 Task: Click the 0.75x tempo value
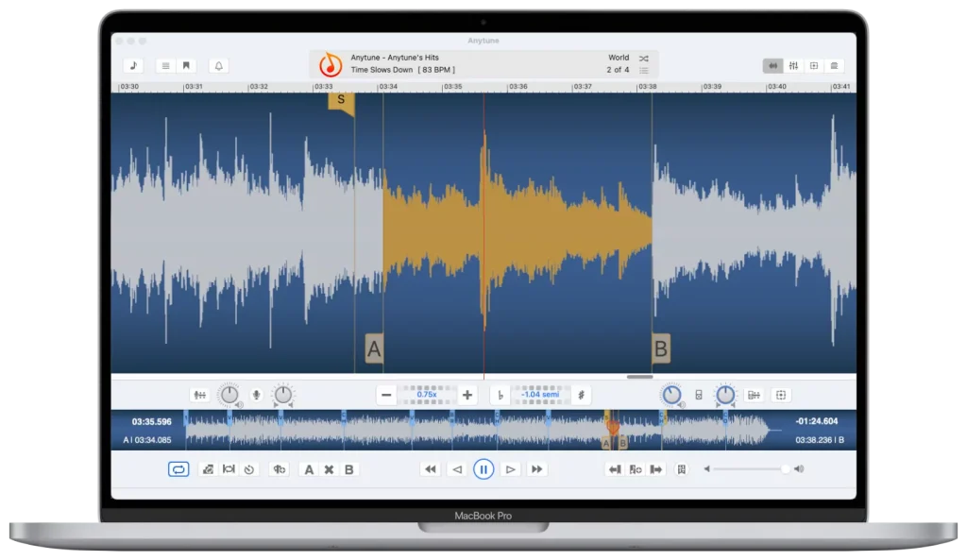pyautogui.click(x=427, y=395)
